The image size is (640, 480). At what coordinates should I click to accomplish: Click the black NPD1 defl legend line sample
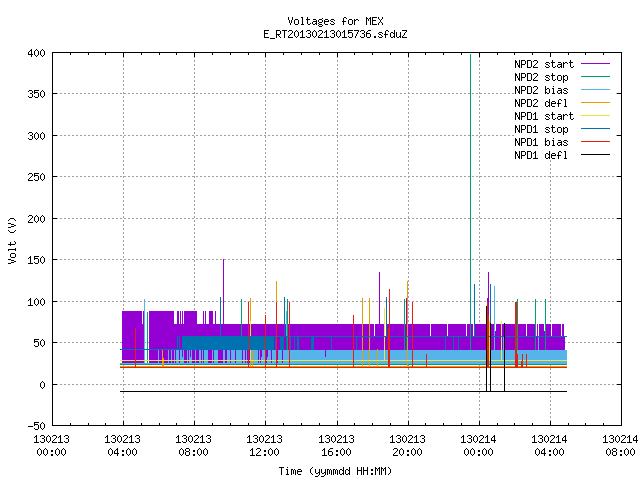(x=595, y=155)
